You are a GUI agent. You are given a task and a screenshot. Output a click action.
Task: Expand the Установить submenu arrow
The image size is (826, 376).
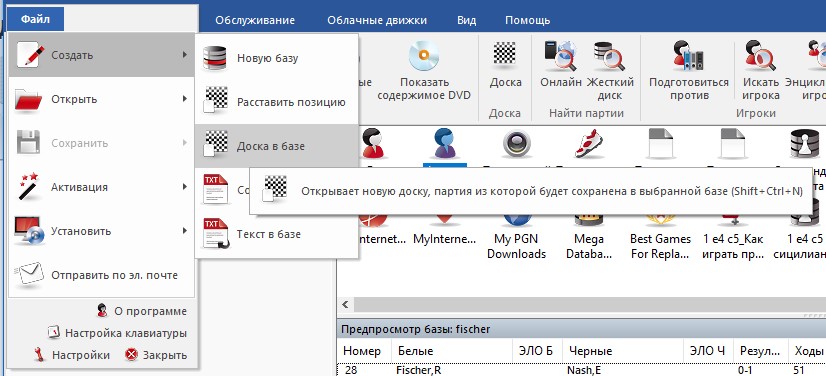pyautogui.click(x=184, y=231)
